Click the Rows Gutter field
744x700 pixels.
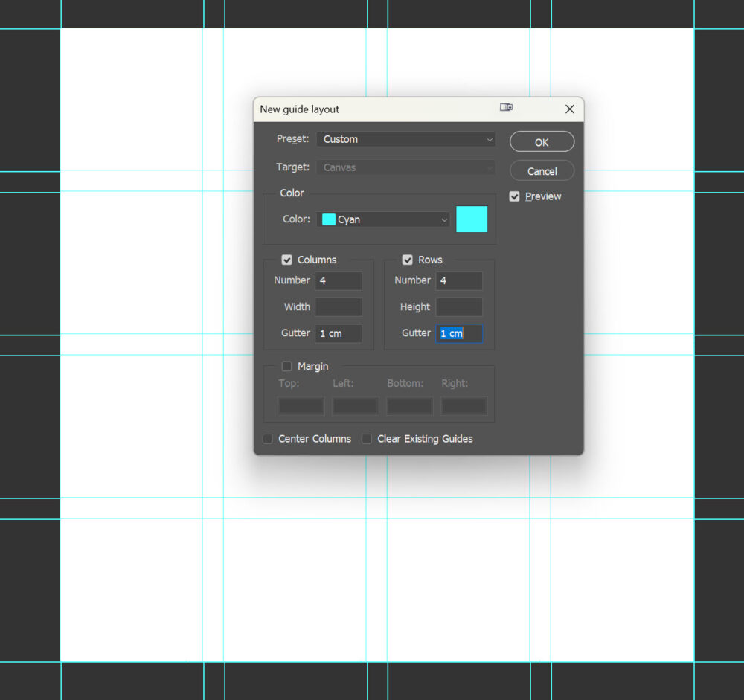459,333
